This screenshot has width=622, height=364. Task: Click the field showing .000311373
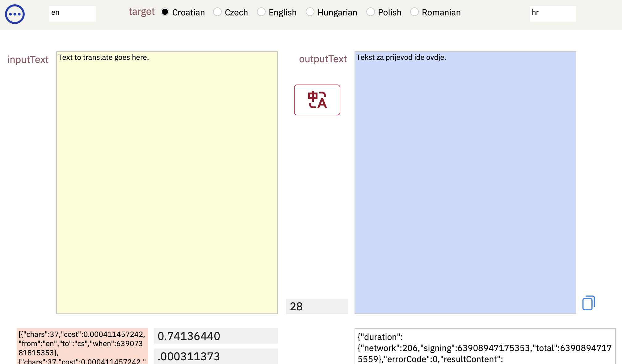click(x=216, y=356)
